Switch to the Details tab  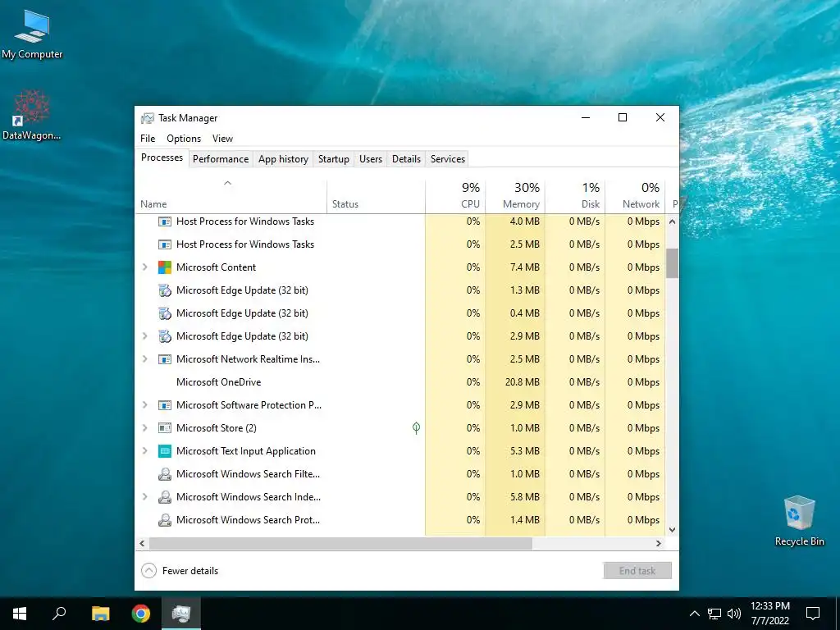[x=406, y=159]
